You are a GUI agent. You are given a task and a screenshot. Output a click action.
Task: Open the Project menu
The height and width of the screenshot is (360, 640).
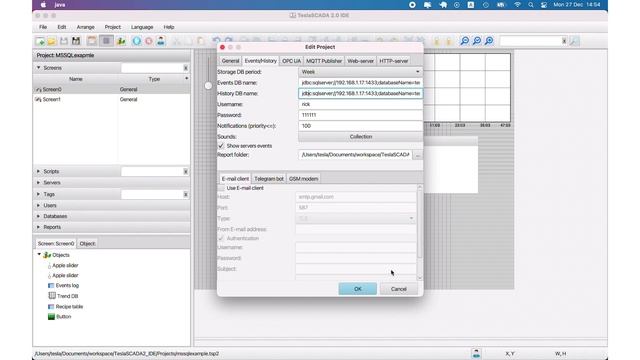click(113, 27)
